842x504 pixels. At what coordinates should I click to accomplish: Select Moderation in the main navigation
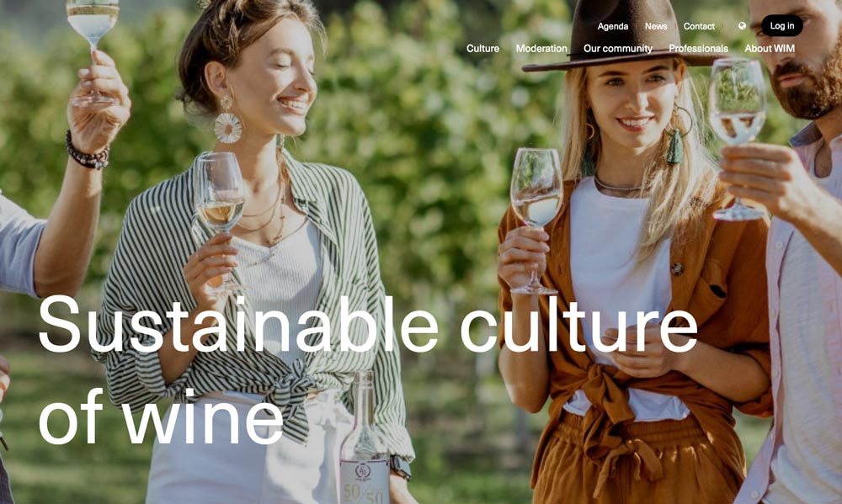[541, 48]
